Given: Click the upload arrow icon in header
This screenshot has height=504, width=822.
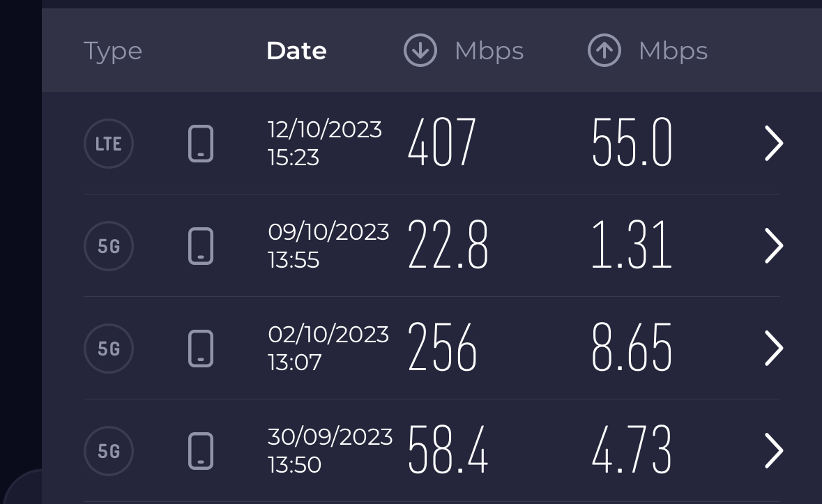Looking at the screenshot, I should coord(604,50).
